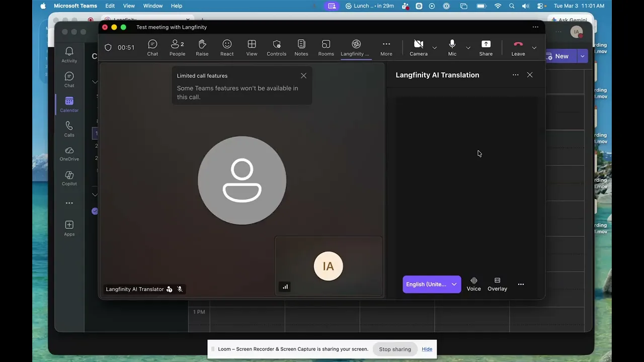Open the React emoji options
The width and height of the screenshot is (644, 362).
(227, 48)
